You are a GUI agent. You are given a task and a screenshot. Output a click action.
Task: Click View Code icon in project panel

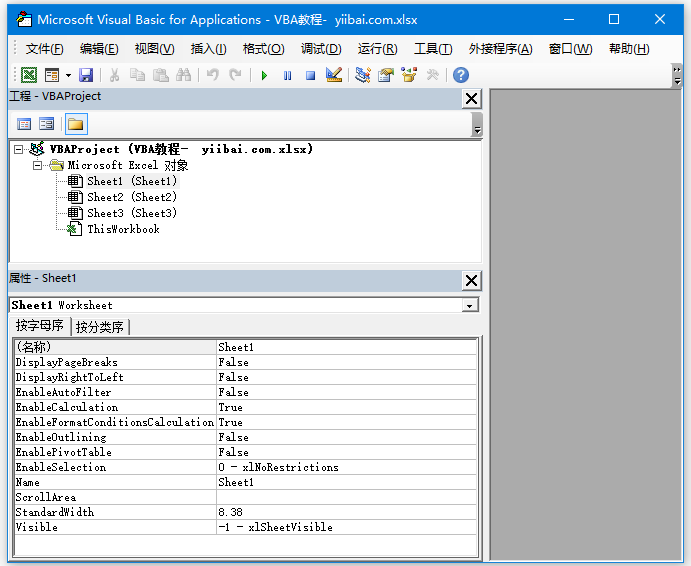[x=24, y=124]
